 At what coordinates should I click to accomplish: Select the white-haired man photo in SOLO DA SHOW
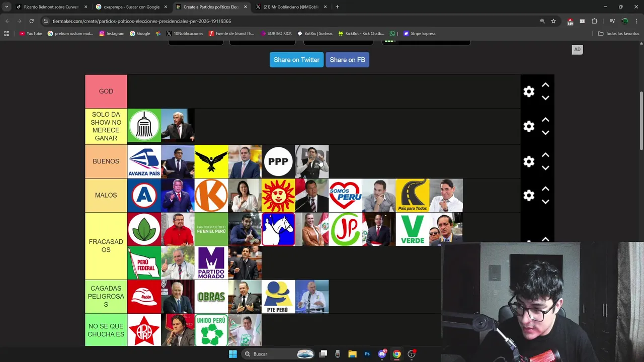(178, 126)
